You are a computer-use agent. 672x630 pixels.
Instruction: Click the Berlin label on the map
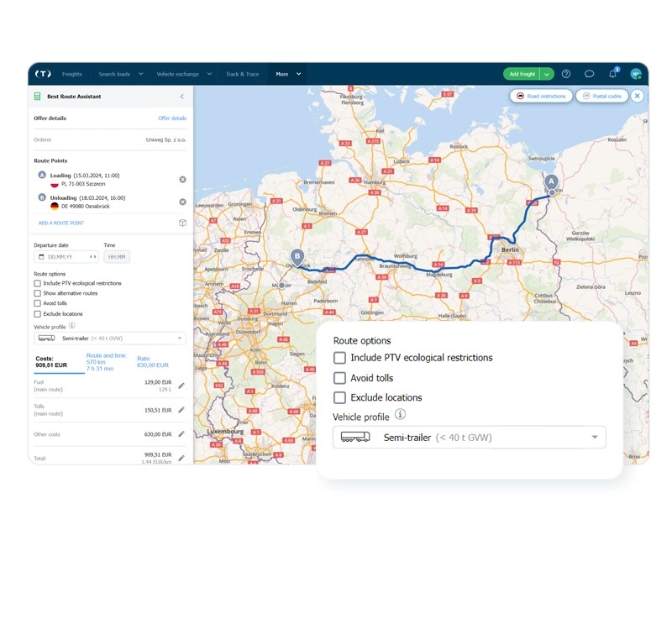point(510,249)
